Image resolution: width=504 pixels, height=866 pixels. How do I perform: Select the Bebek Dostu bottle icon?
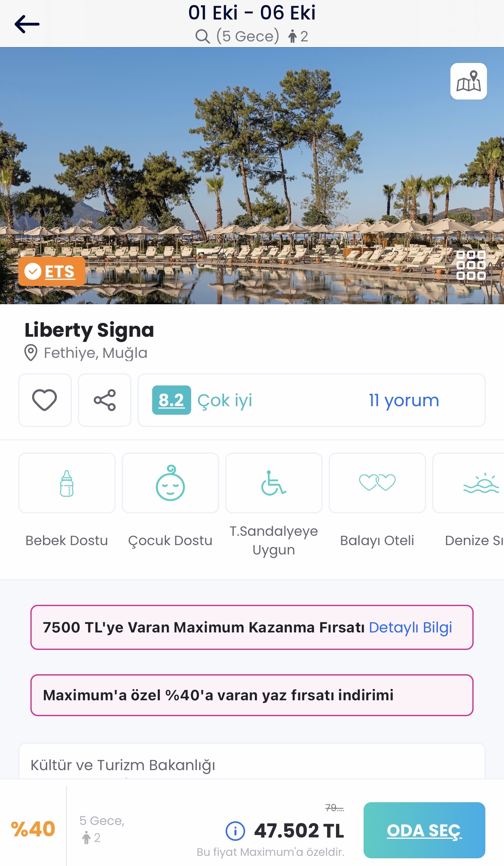67,483
